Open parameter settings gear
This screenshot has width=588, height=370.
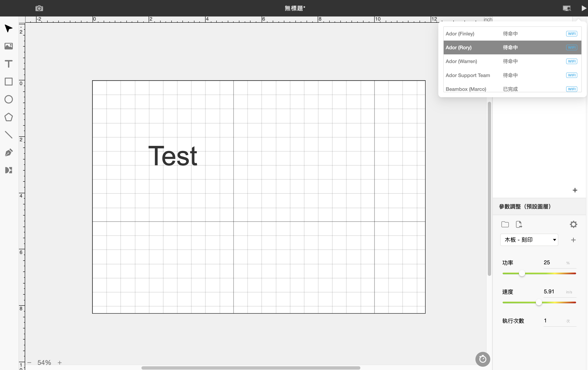tap(573, 224)
